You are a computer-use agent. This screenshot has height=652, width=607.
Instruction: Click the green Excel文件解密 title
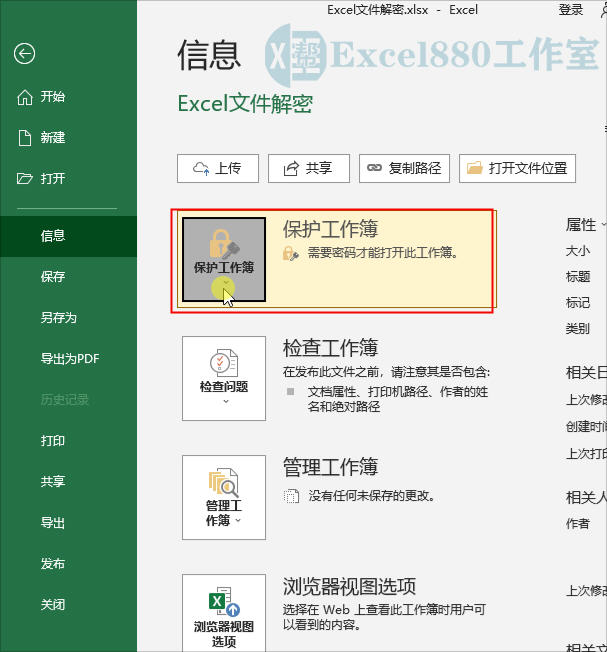pos(245,104)
